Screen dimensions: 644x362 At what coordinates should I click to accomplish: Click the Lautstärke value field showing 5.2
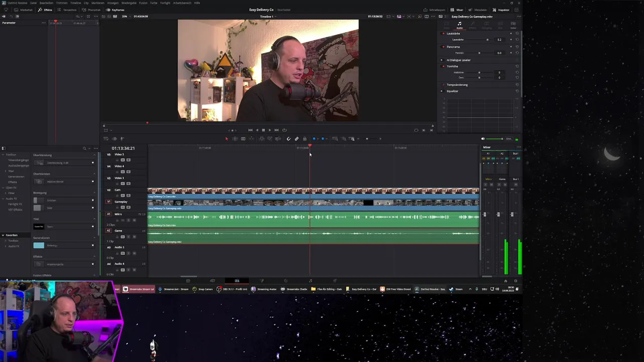coord(499,40)
